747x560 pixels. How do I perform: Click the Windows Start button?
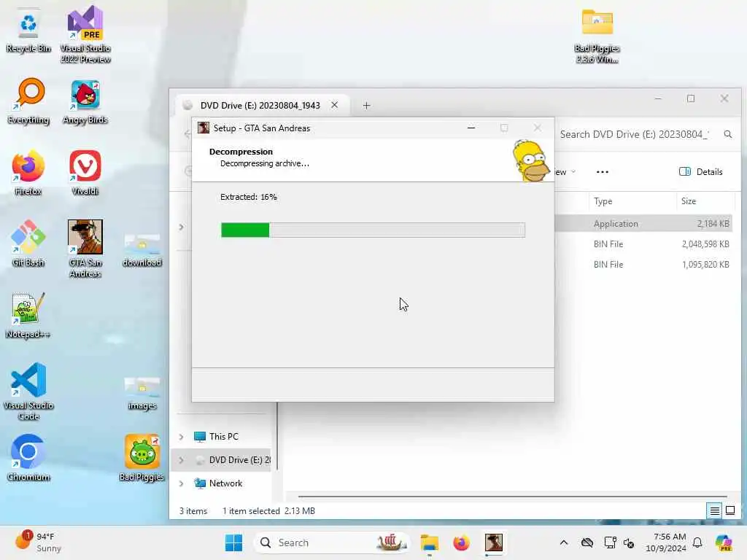coord(233,542)
